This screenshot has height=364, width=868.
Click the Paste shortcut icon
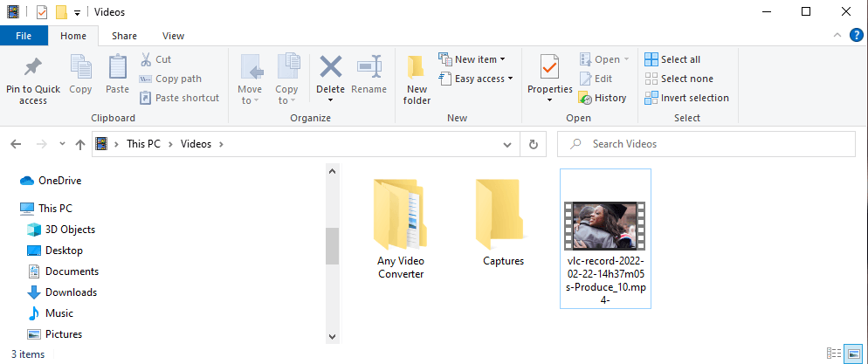pyautogui.click(x=146, y=98)
